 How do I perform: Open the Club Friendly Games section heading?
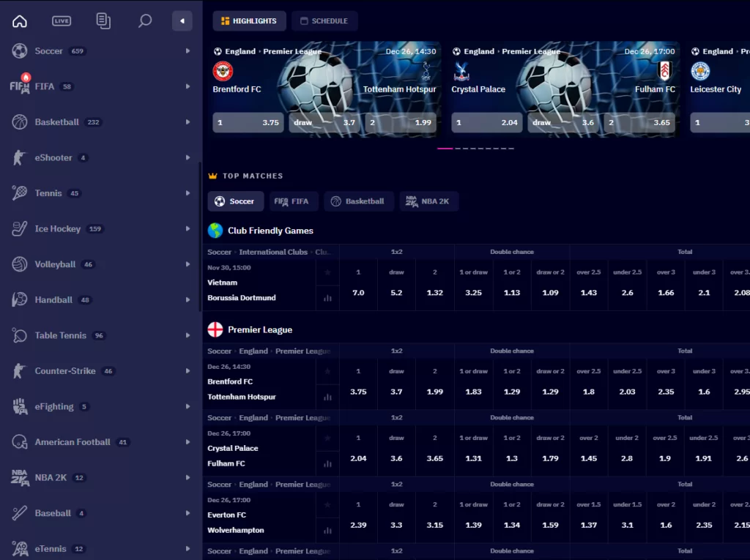(270, 231)
